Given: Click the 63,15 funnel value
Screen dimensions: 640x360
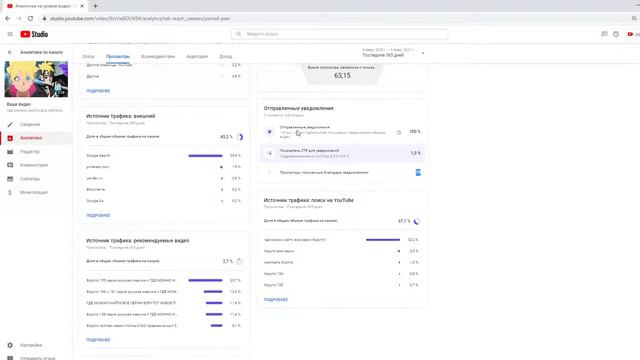Looking at the screenshot, I should [342, 76].
